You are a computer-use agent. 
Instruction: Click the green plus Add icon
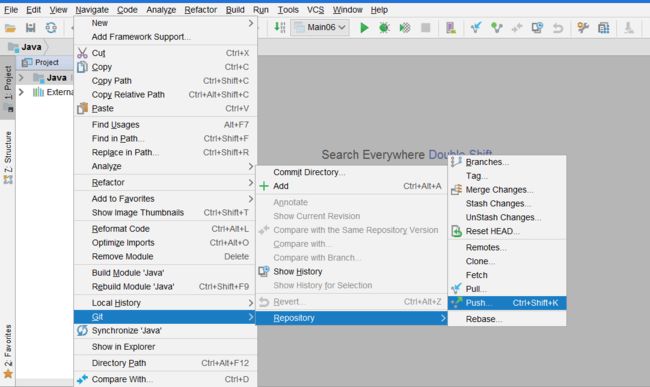[264, 186]
